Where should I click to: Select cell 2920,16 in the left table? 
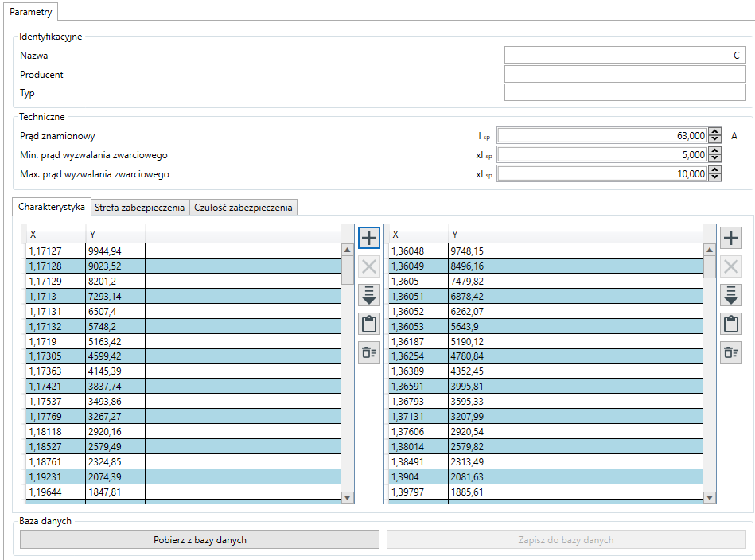click(115, 431)
